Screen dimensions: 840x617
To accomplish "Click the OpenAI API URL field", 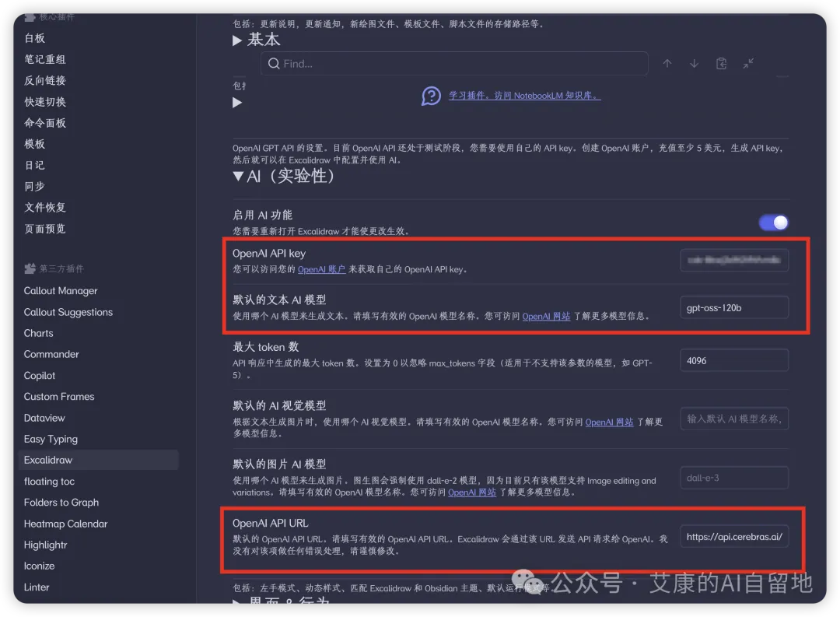I will point(734,537).
